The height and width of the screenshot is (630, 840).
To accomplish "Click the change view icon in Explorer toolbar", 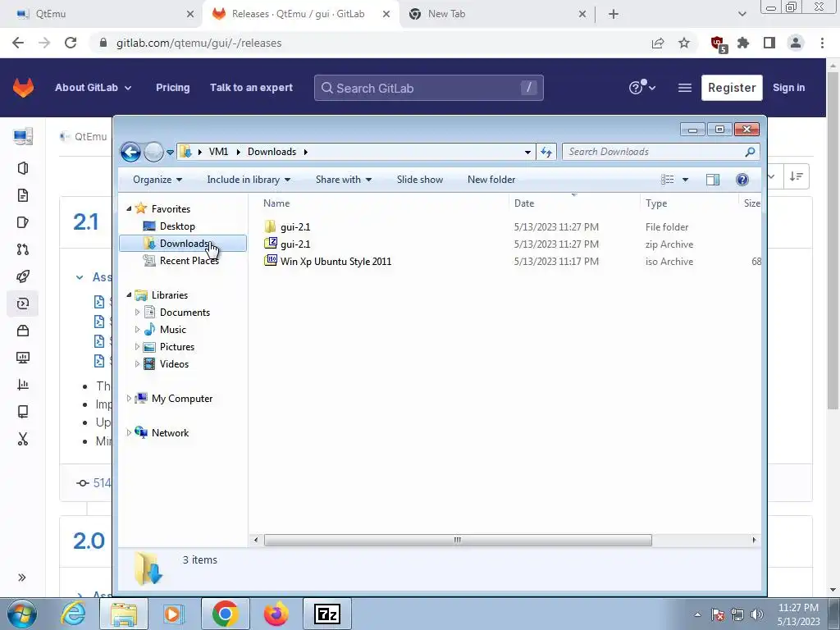I will 668,180.
